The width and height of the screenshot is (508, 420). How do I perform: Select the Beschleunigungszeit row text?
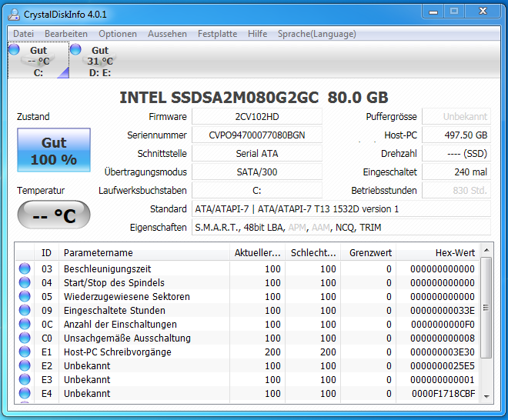click(107, 268)
